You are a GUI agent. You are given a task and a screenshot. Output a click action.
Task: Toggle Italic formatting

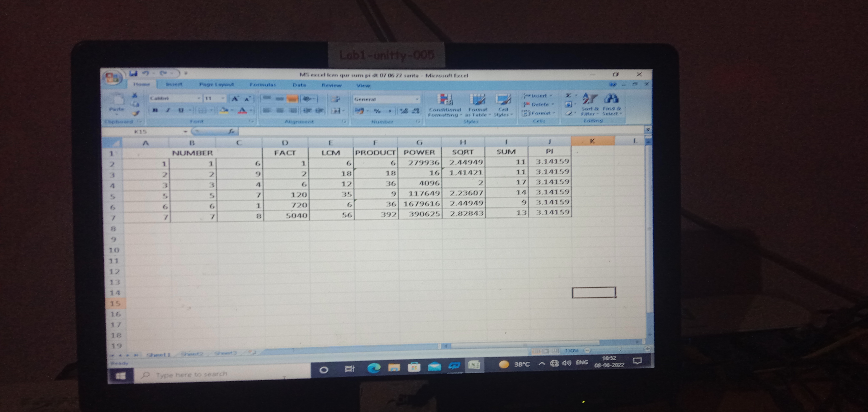(168, 110)
